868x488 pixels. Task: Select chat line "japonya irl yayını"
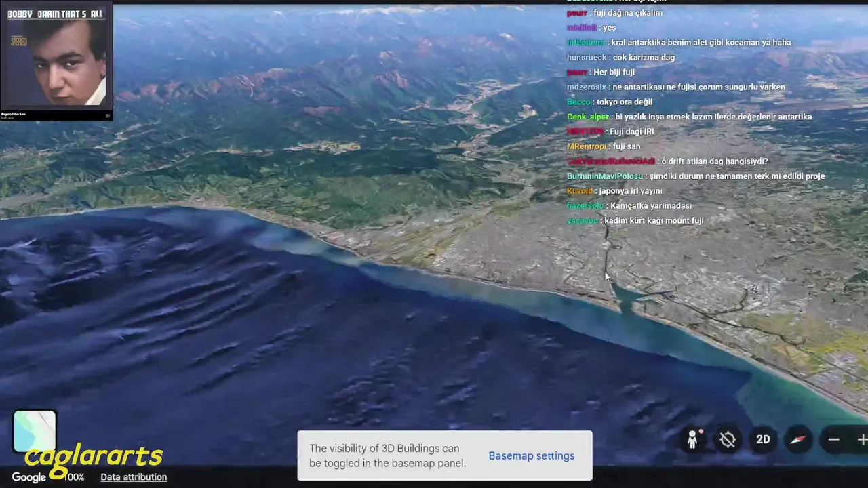630,191
